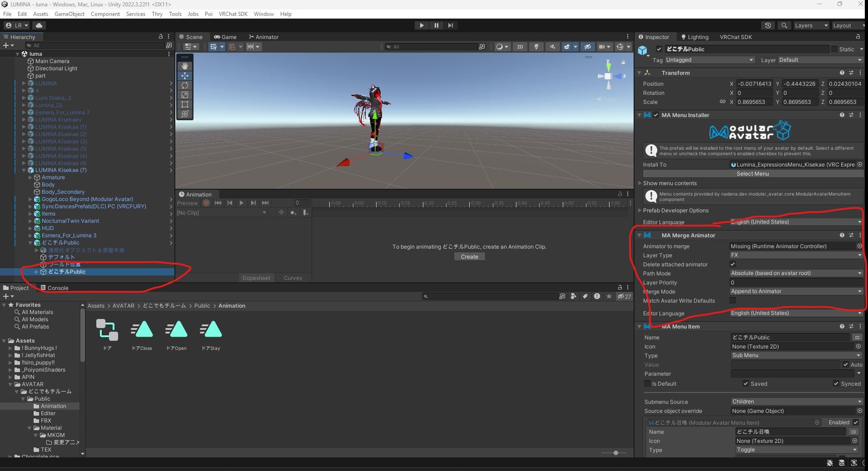Click the animation record button
Screen dimensions: 868x471
coord(206,203)
